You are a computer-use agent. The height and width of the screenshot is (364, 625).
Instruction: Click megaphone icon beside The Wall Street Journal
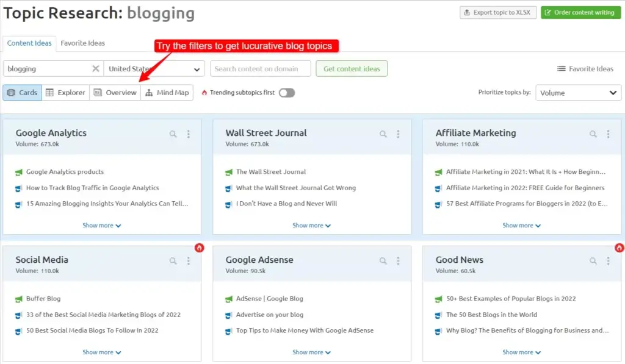coord(228,172)
